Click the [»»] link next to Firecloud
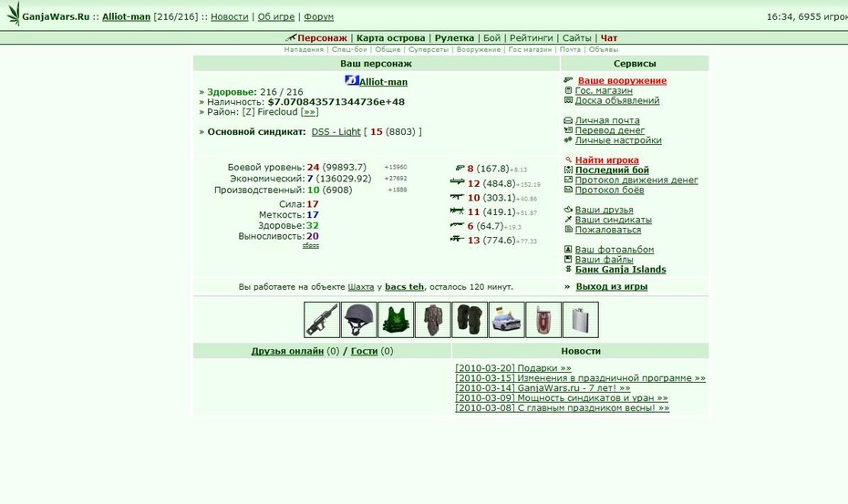The height and width of the screenshot is (504, 848). [x=309, y=112]
